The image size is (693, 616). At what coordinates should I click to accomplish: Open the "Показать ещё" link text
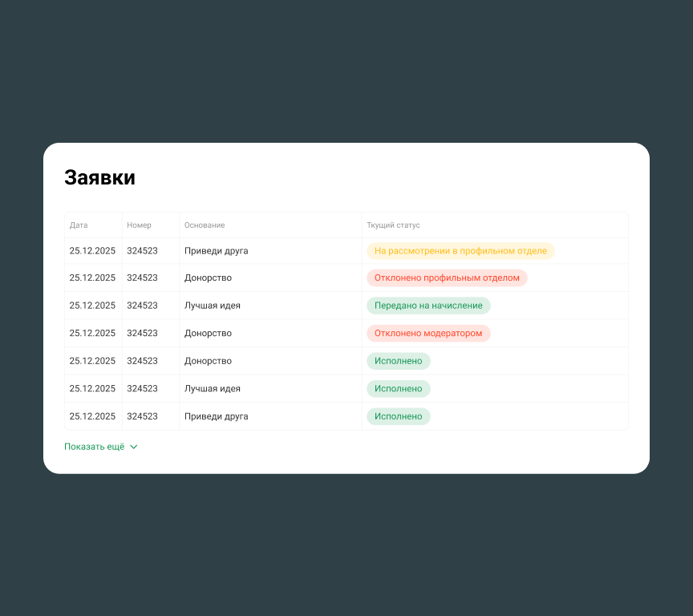(95, 447)
